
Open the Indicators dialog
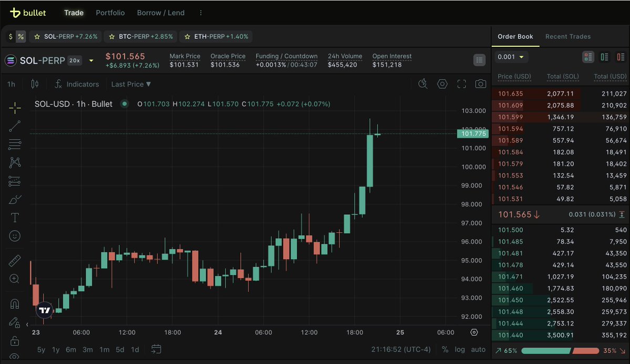[x=77, y=84]
